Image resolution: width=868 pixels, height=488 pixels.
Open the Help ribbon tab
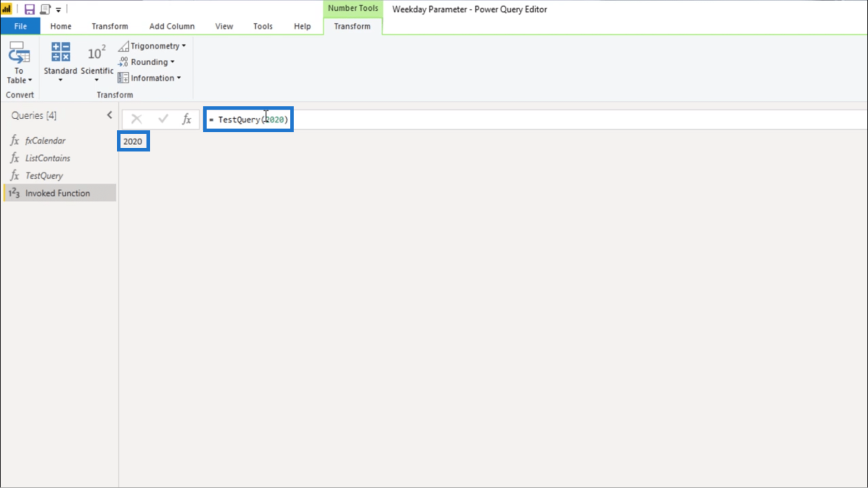302,26
